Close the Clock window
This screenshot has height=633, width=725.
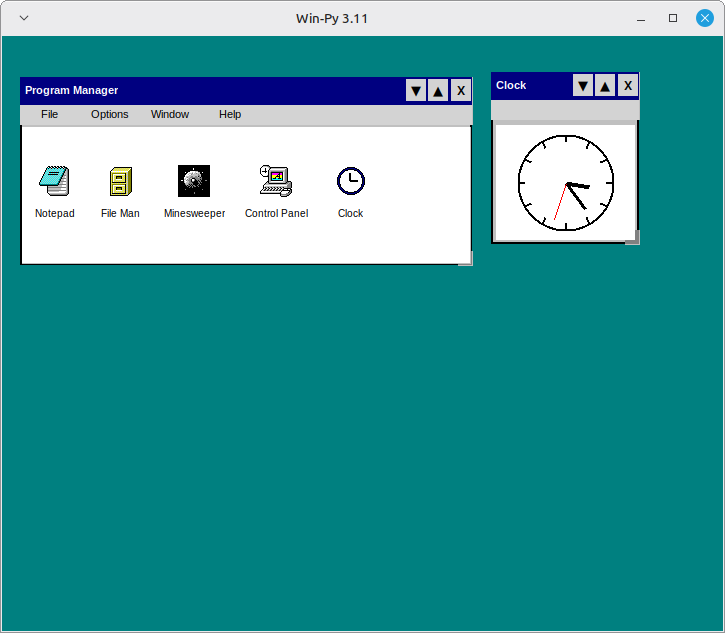pos(627,86)
